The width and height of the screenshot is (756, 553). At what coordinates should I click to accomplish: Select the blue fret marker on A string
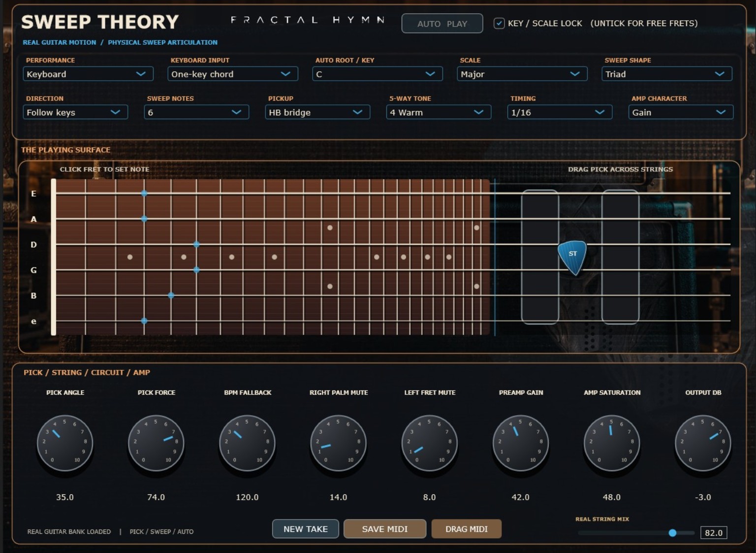point(144,219)
